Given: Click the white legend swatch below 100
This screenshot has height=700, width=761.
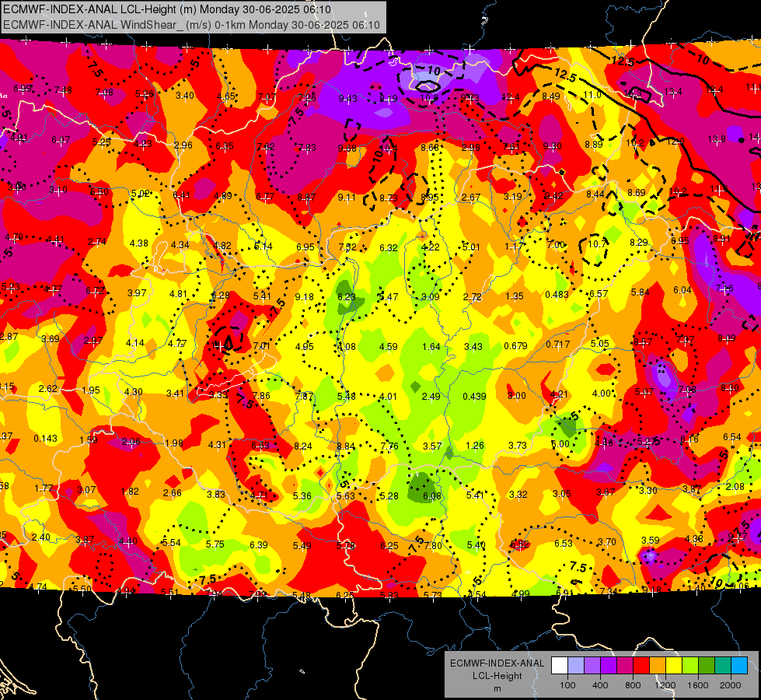Looking at the screenshot, I should coord(560,666).
